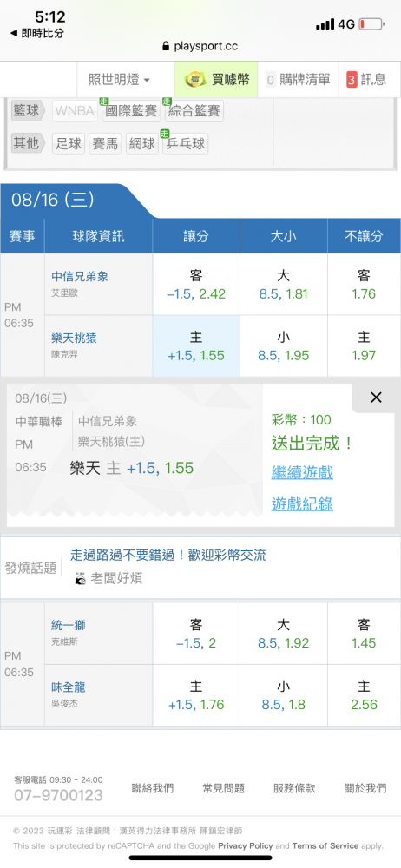Open 遊戲紀錄 link
This screenshot has width=401, height=868.
pyautogui.click(x=302, y=503)
